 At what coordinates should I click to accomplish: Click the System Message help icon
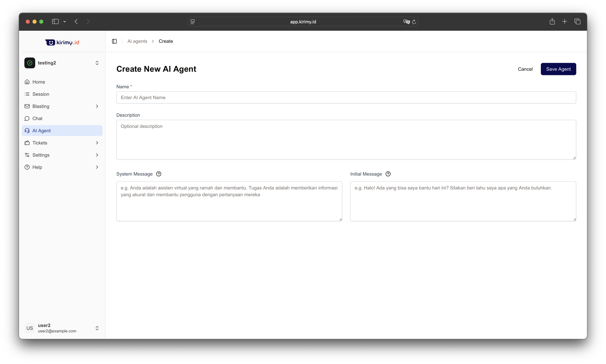(x=159, y=174)
